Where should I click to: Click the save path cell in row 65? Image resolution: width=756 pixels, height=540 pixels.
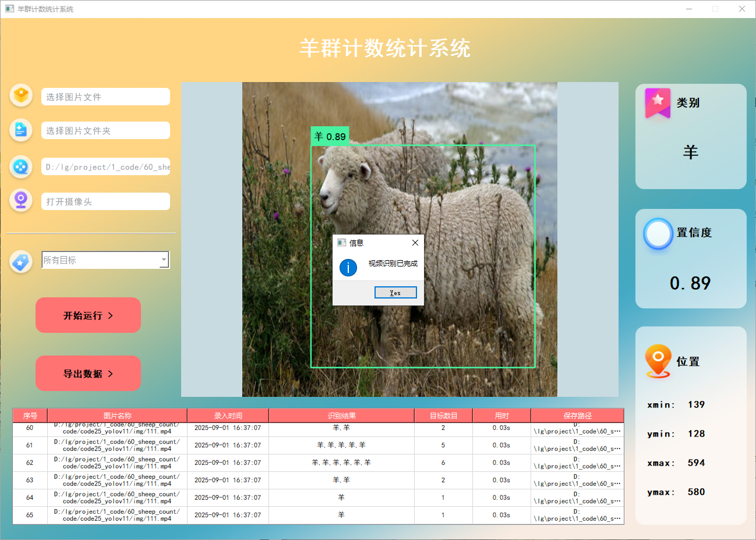point(577,515)
